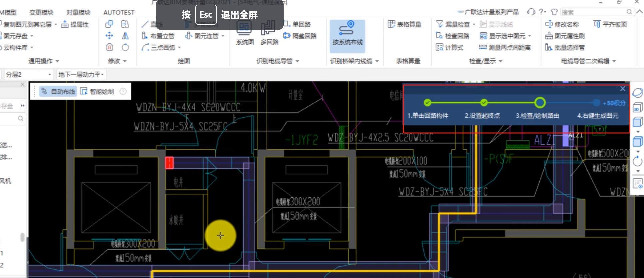Open the 分层2 layer dropdown
The image size is (644, 278).
coord(29,74)
